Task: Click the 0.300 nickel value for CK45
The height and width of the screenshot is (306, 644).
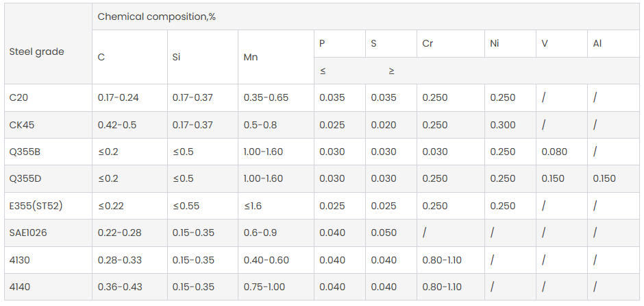Action: coord(503,125)
